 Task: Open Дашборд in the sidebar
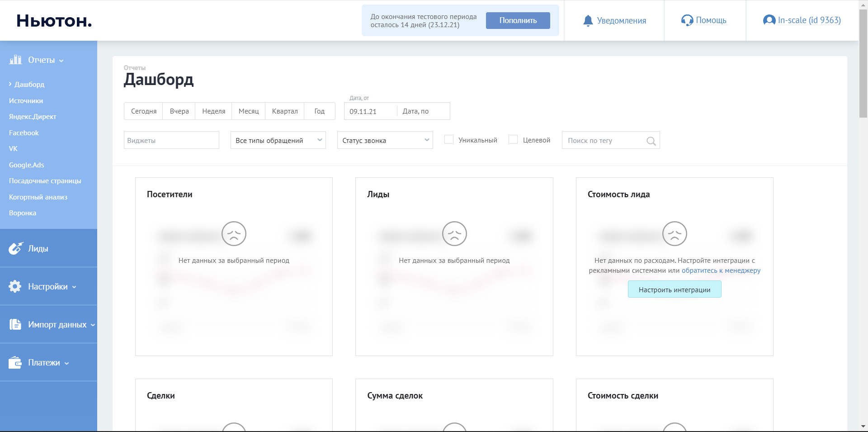[x=29, y=85]
